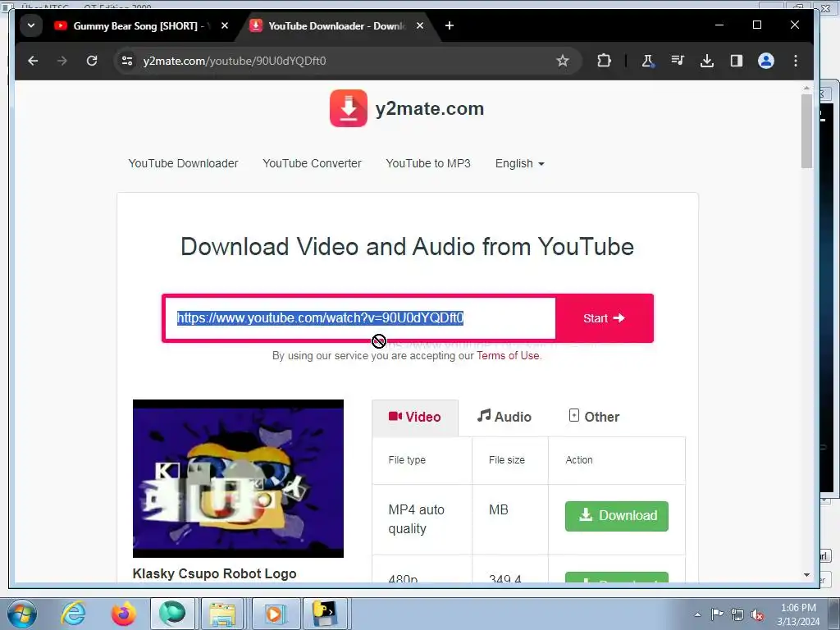Click the scrollbar down arrow
The height and width of the screenshot is (630, 840).
coord(807,575)
